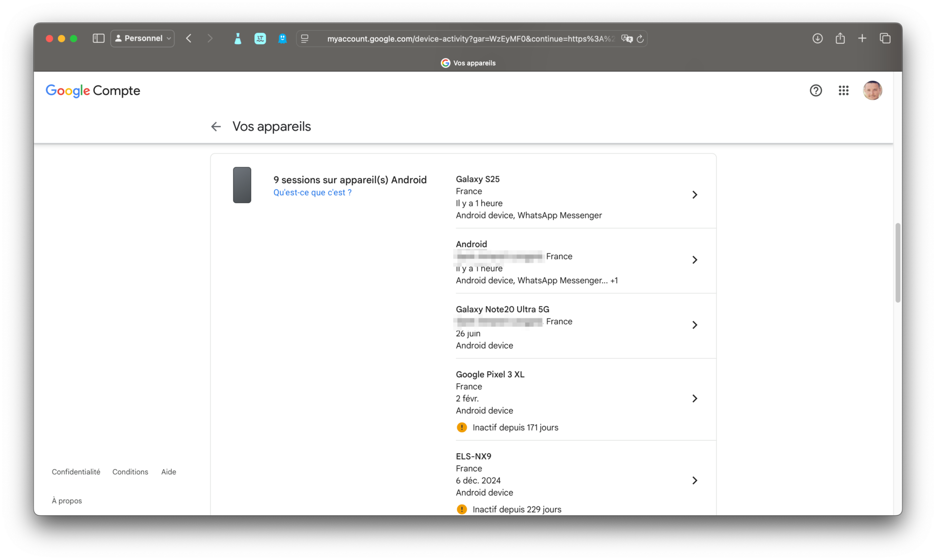Open the À propos footer link
This screenshot has width=936, height=560.
pos(67,501)
